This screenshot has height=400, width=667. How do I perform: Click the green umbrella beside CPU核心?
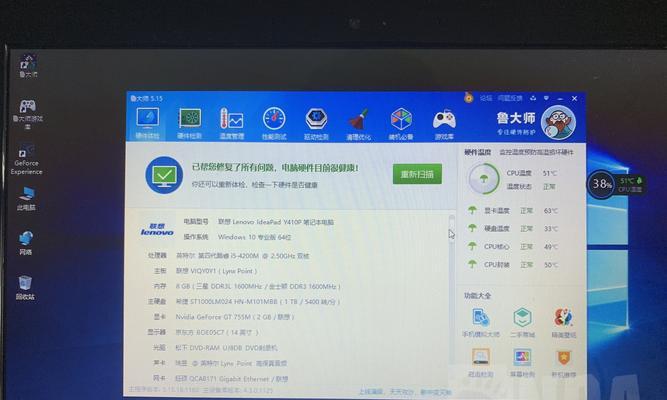[x=472, y=246]
